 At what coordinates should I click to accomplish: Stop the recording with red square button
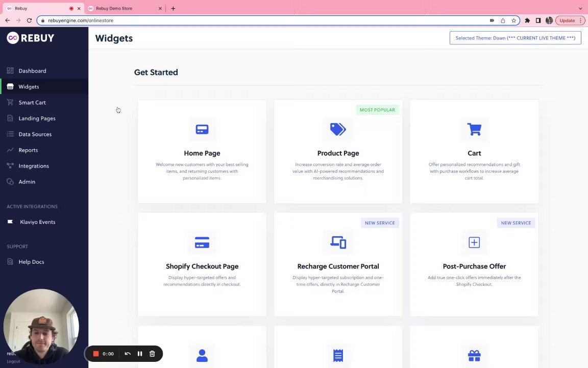tap(95, 354)
